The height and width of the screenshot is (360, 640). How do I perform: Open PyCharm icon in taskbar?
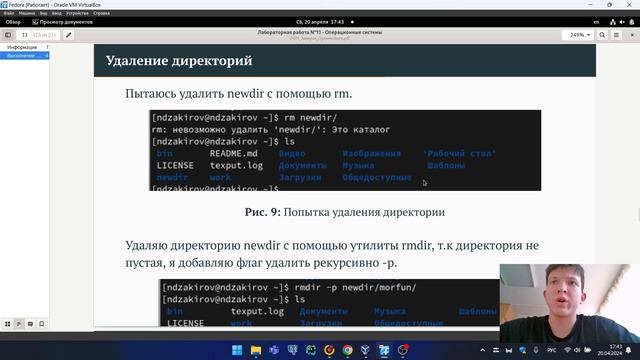[311, 350]
